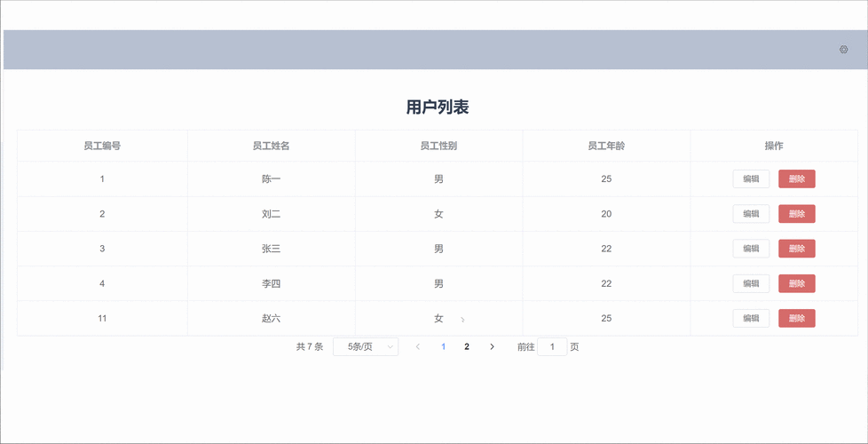Switch to page 2 in pagination
Screen dimensions: 868x444
click(467, 346)
